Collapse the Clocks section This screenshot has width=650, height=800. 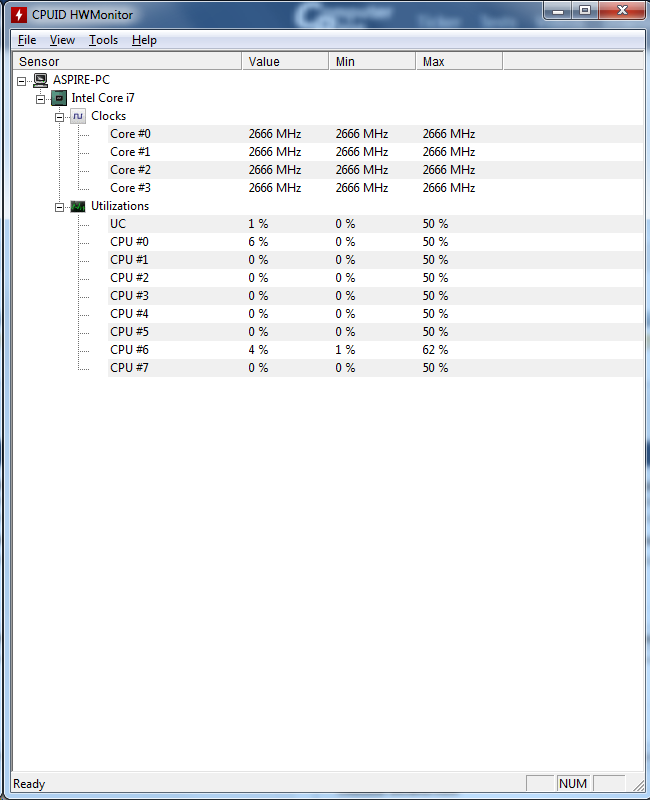(59, 117)
